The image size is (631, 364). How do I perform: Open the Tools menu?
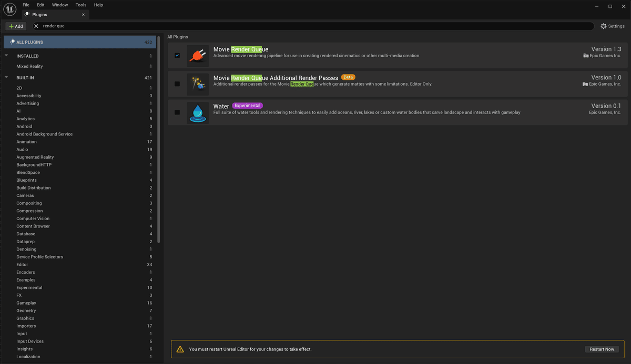point(81,5)
